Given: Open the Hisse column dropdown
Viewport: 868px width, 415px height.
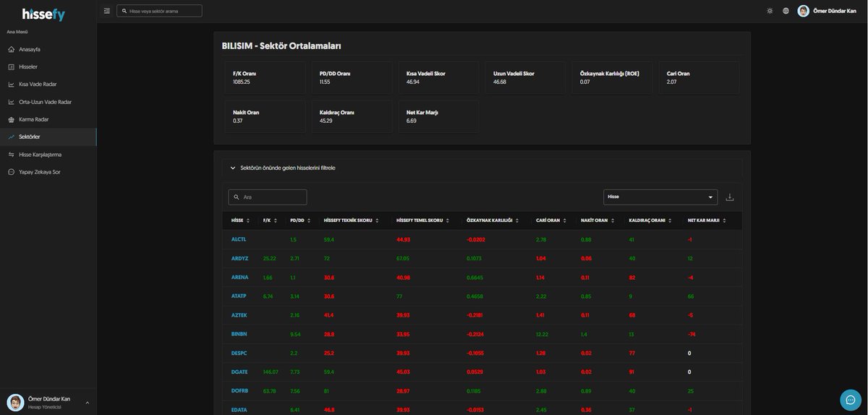Looking at the screenshot, I should tap(660, 197).
